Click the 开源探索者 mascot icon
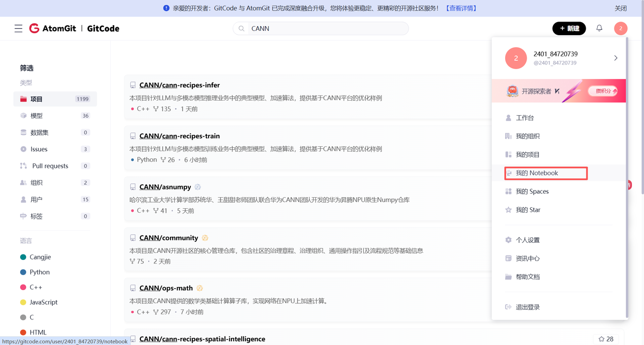This screenshot has width=644, height=345. tap(512, 91)
